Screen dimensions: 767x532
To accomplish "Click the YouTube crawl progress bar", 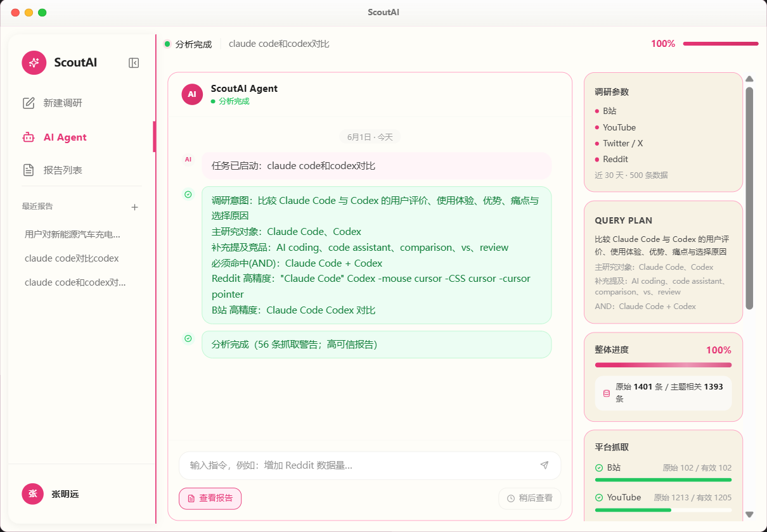I will click(x=663, y=510).
